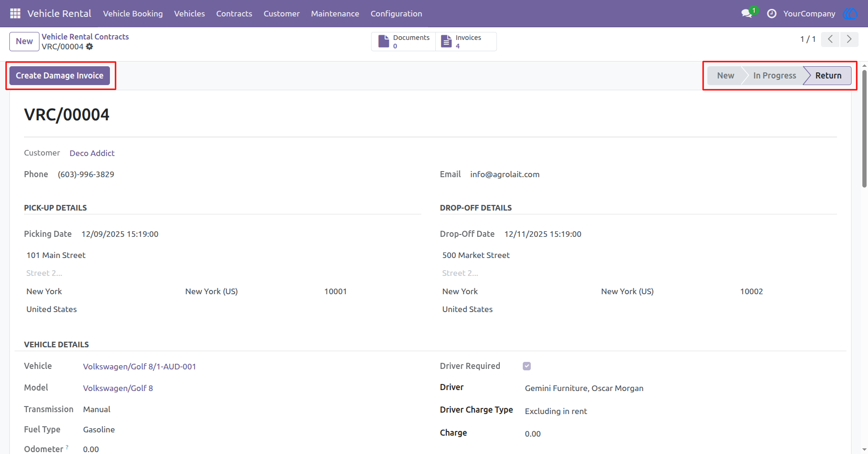Click the pager 1 / 1 counter
This screenshot has height=454, width=868.
pos(808,39)
